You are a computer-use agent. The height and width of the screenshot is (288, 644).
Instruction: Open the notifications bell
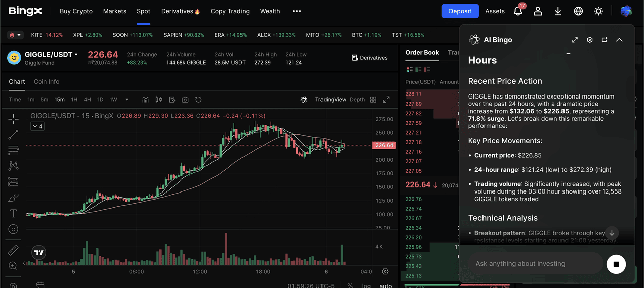518,11
